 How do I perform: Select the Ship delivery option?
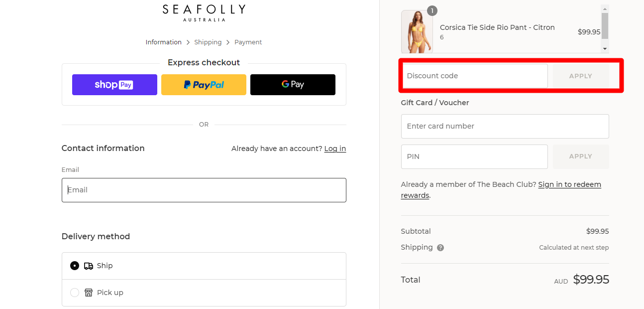tap(75, 266)
